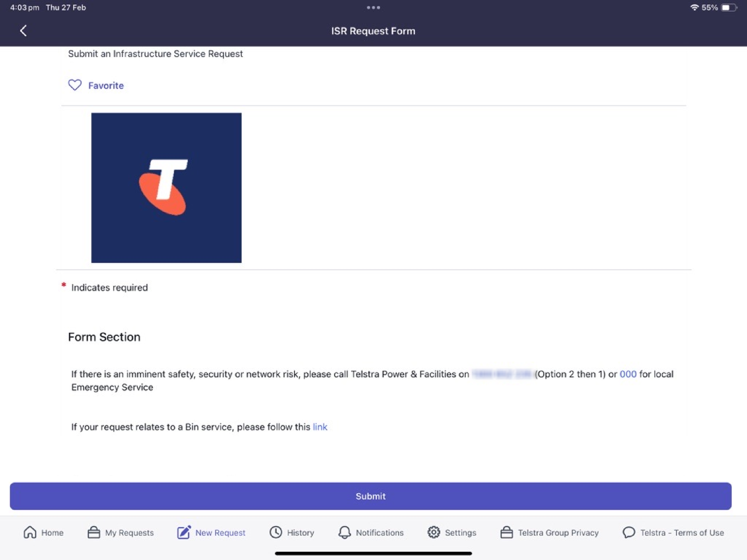Viewport: 747px width, 560px height.
Task: Open the Settings tab
Action: 451,532
